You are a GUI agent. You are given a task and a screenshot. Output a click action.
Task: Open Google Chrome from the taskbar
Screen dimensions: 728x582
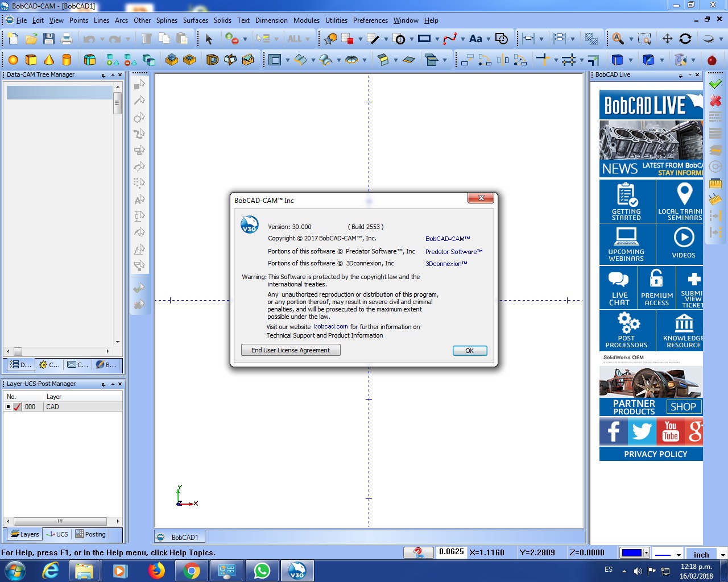click(191, 571)
